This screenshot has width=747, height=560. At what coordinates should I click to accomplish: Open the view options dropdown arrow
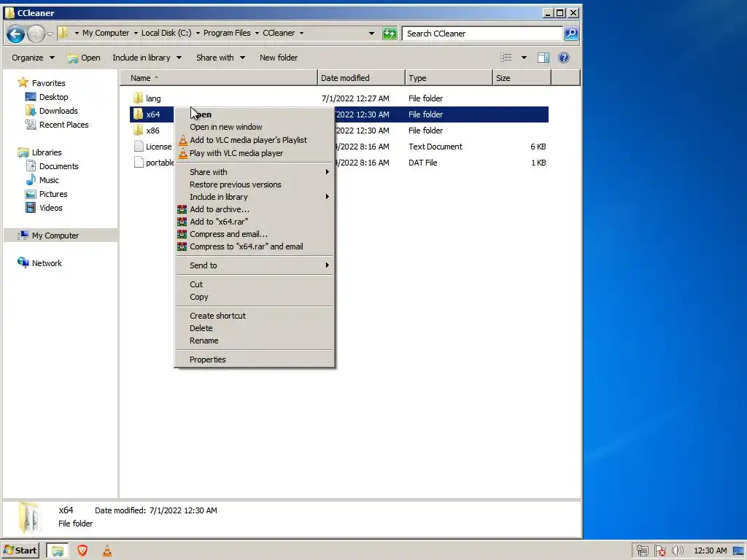point(524,58)
